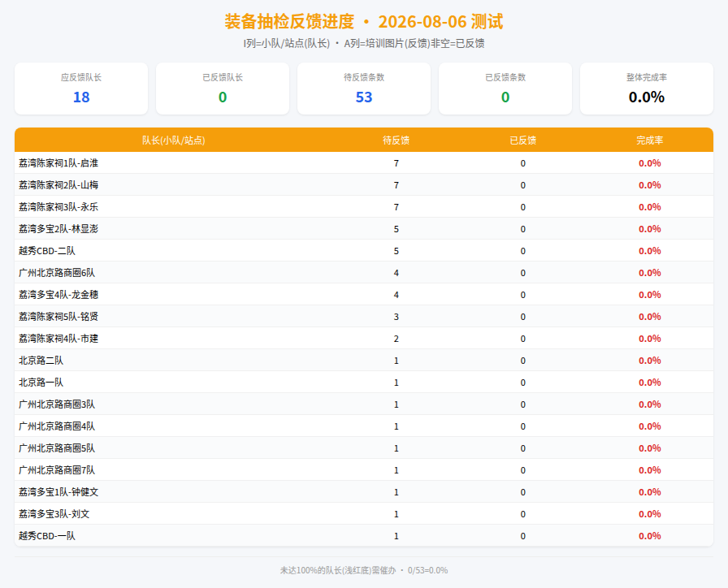Select row 荔湾陈家祠1队-启淮
The image size is (728, 588).
tap(364, 163)
